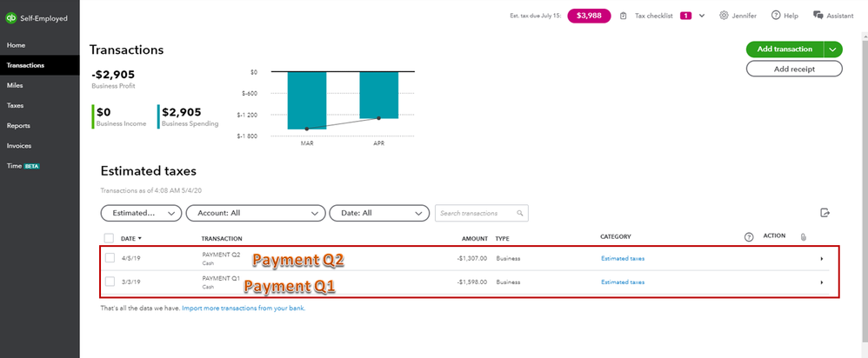This screenshot has width=868, height=358.
Task: Expand Payment Q2 row action arrow
Action: (x=822, y=258)
